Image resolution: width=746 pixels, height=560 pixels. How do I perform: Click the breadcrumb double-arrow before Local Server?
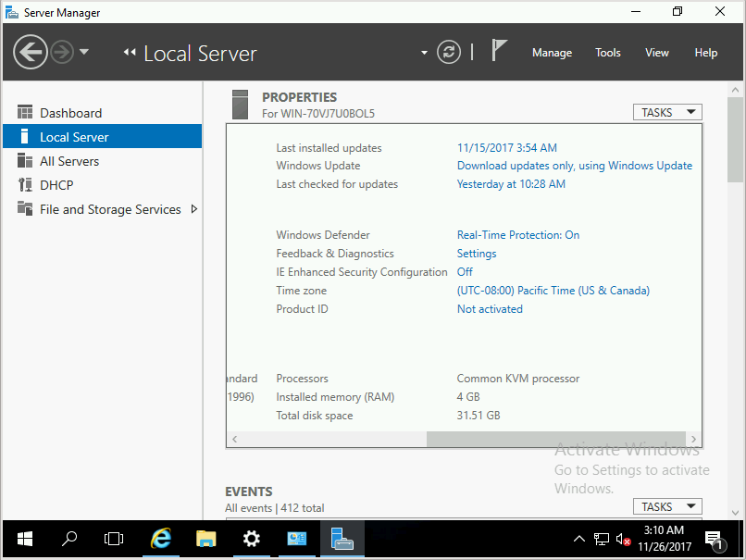(130, 53)
